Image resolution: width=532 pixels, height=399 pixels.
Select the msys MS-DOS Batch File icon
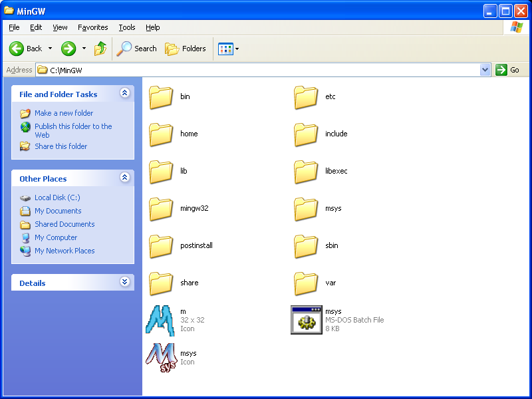[307, 320]
